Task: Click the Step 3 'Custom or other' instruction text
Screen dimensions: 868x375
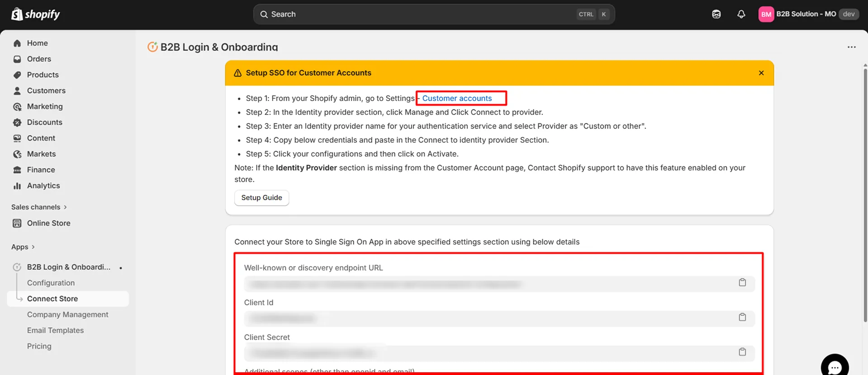Action: (446, 126)
